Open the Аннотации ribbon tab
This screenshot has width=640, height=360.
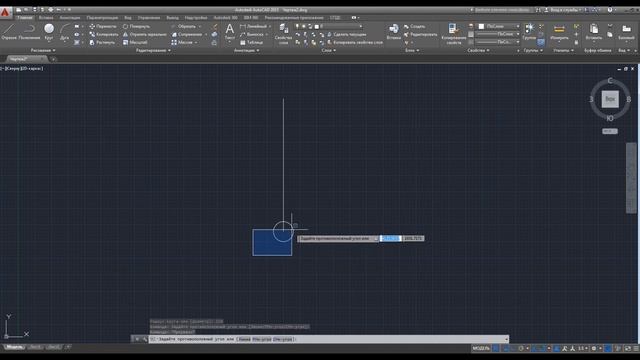click(x=70, y=18)
